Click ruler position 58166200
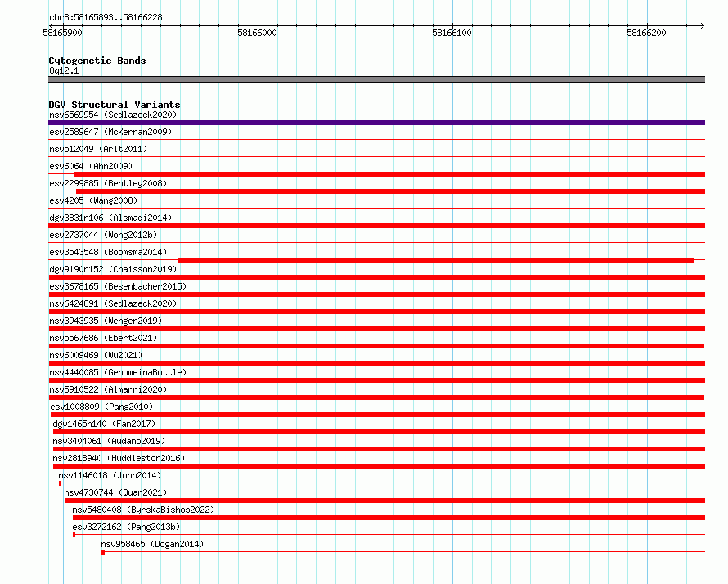 (646, 33)
